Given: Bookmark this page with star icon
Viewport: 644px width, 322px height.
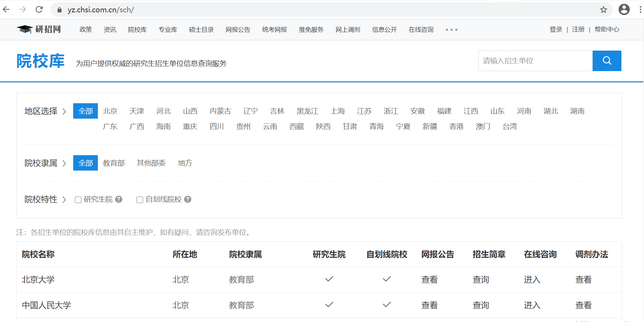Looking at the screenshot, I should pos(604,10).
